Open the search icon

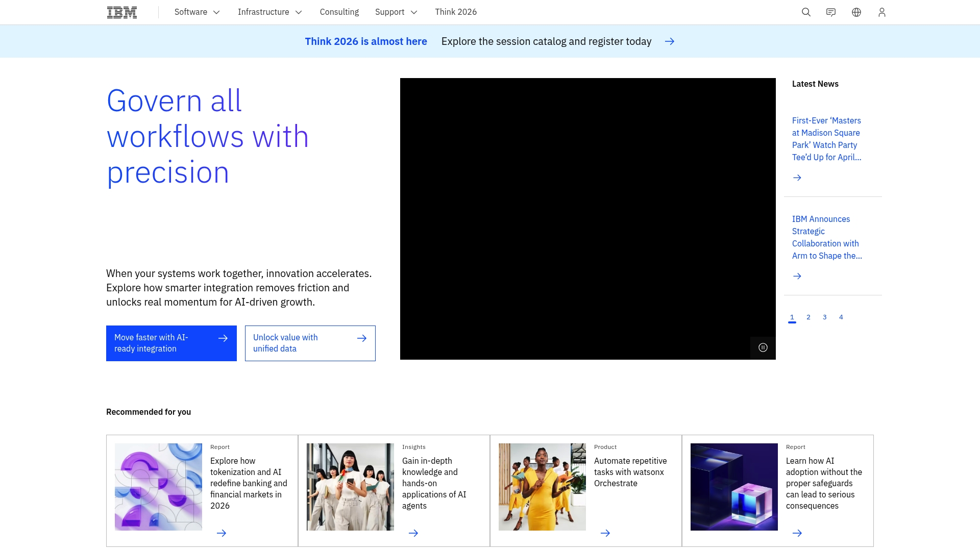click(805, 12)
